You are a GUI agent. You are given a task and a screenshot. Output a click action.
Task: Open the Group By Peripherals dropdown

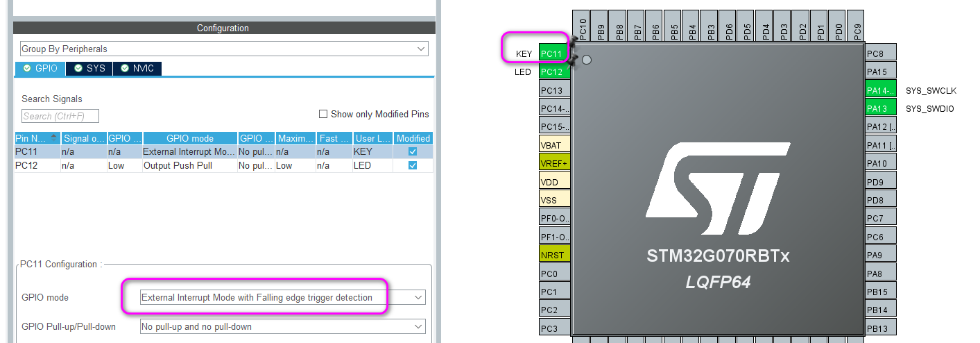coord(224,49)
